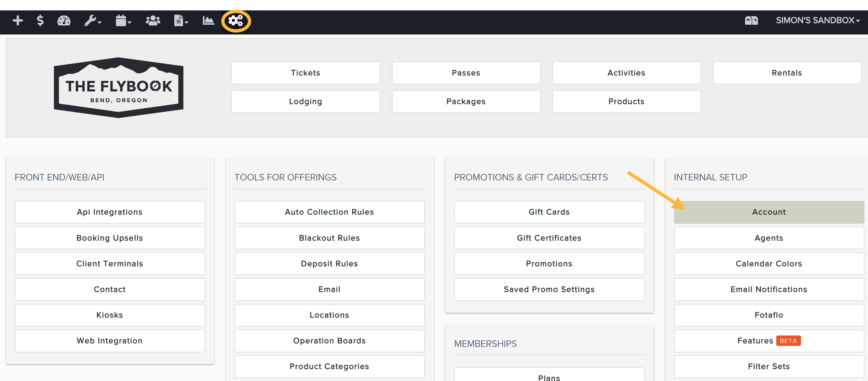
Task: Open Locations settings
Action: [329, 315]
